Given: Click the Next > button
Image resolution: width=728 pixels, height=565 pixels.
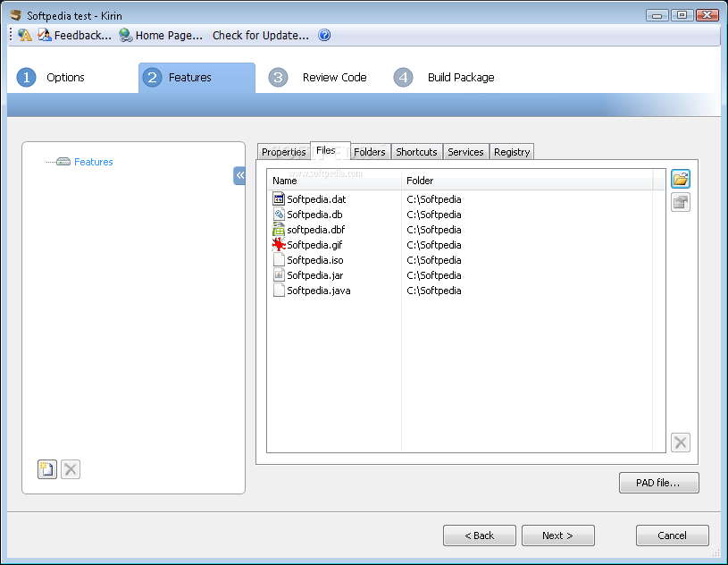Looking at the screenshot, I should (557, 535).
